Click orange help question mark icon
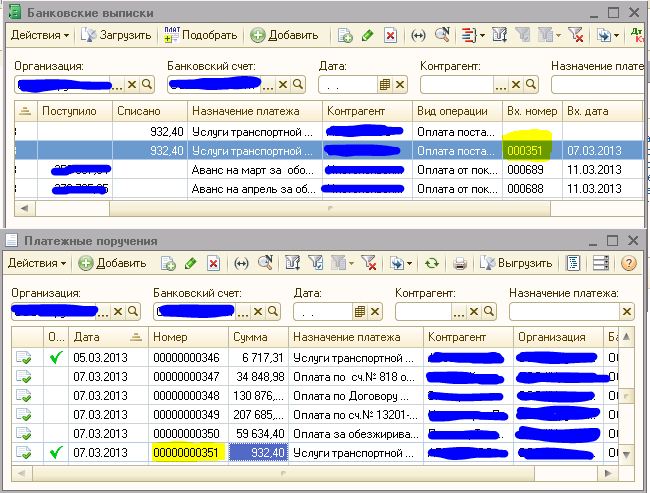650x493 pixels. coord(628,263)
